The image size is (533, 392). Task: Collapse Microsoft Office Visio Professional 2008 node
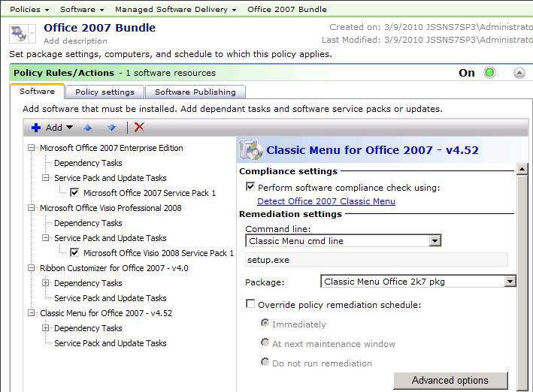(32, 208)
